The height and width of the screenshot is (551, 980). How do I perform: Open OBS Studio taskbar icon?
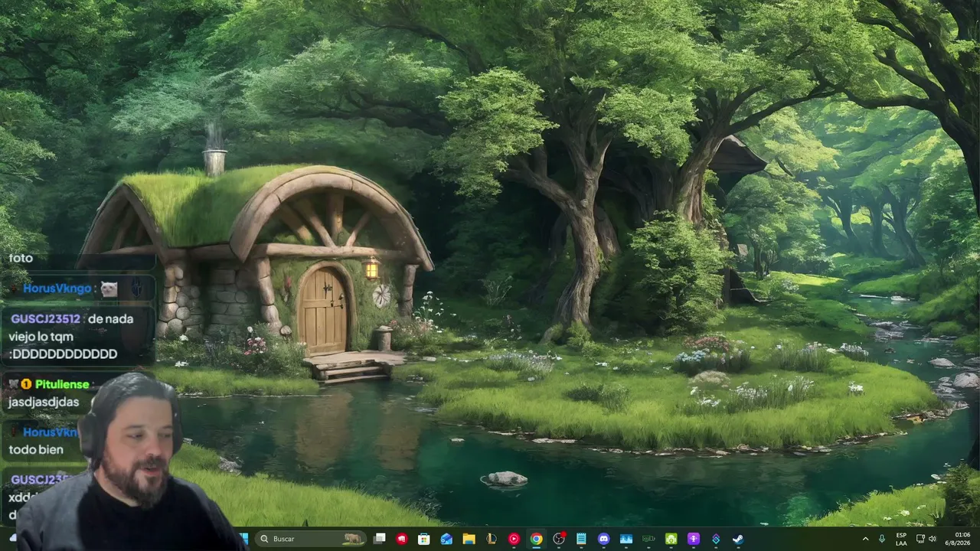click(559, 539)
